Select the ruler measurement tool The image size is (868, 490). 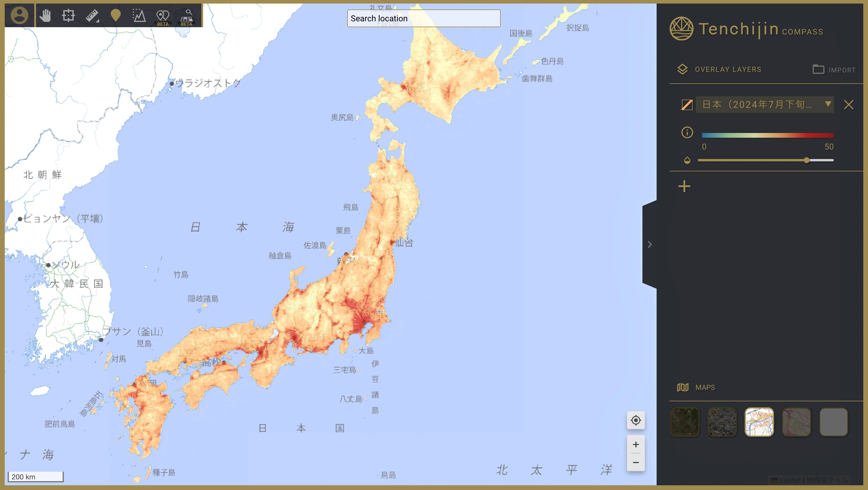pyautogui.click(x=92, y=15)
